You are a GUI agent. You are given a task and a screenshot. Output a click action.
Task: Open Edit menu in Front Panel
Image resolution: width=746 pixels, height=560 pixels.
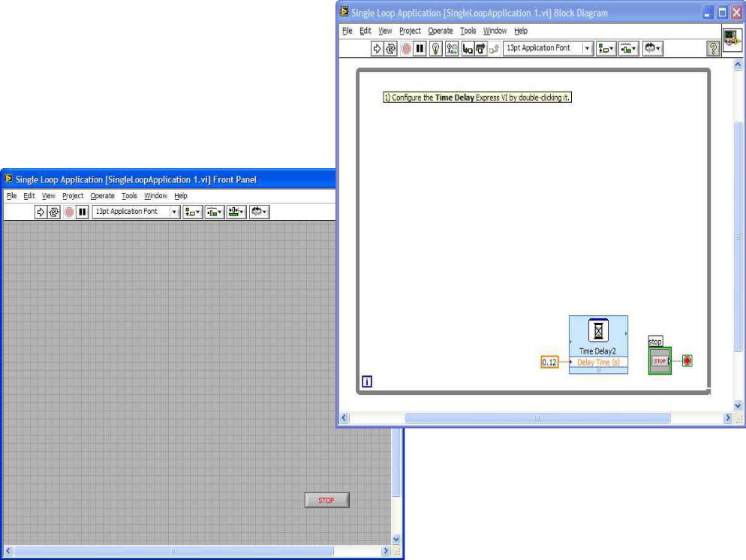(x=29, y=196)
